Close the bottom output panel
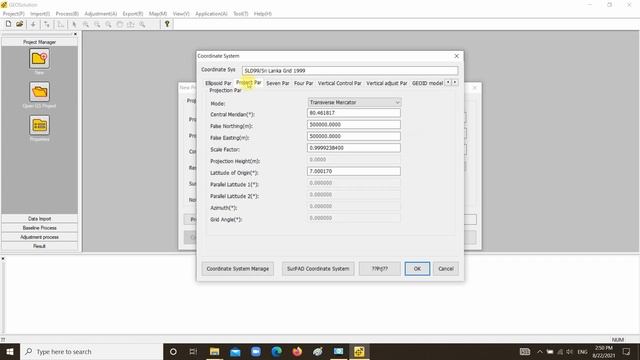Image resolution: width=640 pixels, height=360 pixels. point(3,259)
